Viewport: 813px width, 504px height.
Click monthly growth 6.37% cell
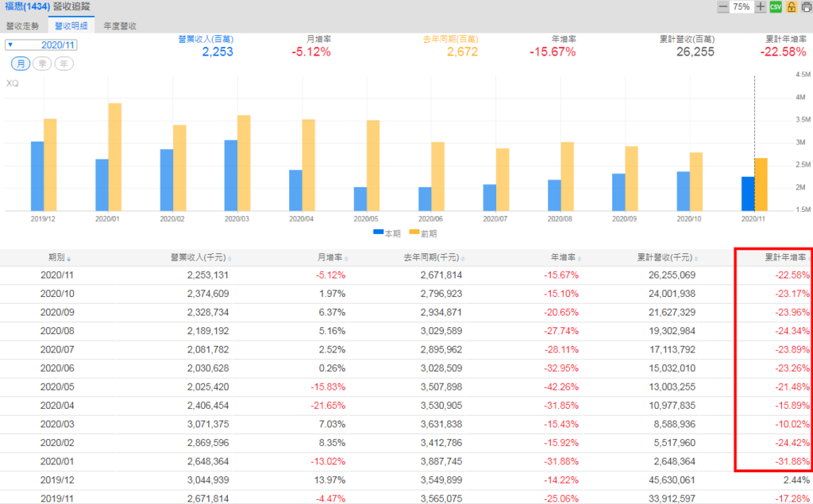point(333,312)
